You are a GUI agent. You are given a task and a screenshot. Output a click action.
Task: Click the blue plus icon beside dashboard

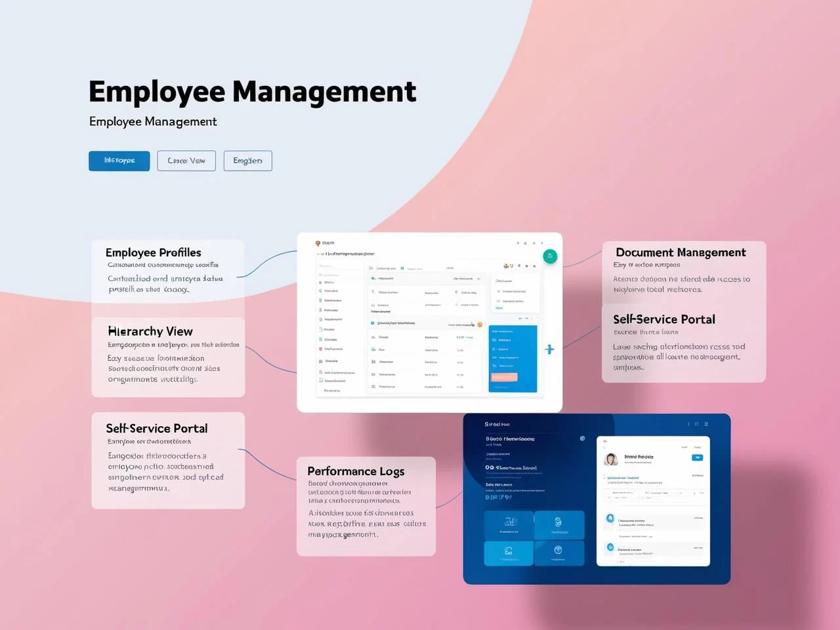coord(549,349)
